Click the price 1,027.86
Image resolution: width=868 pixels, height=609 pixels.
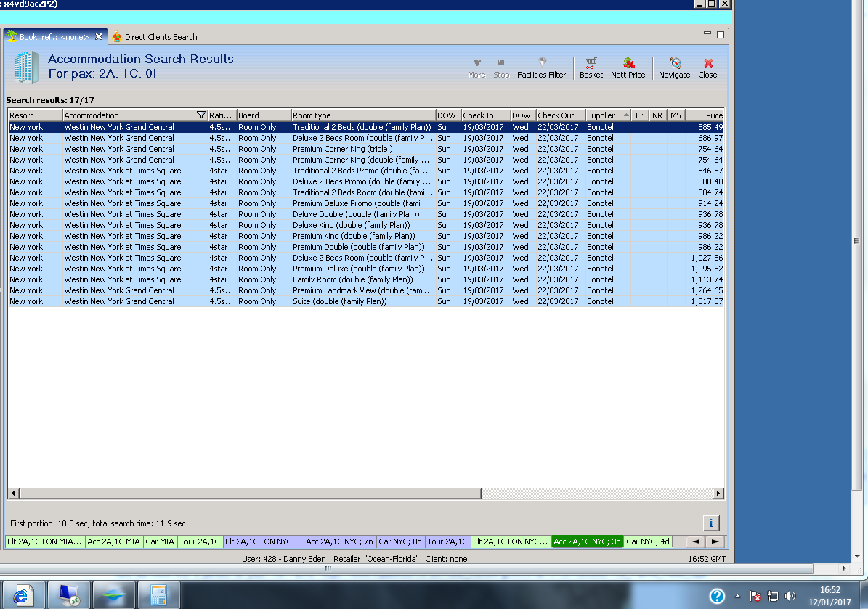coord(707,258)
